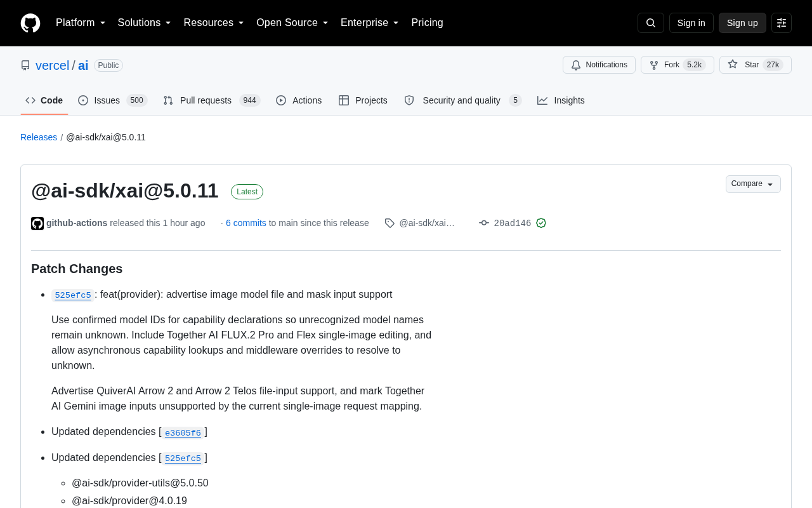
Task: Open the Projects tab
Action: 363,100
